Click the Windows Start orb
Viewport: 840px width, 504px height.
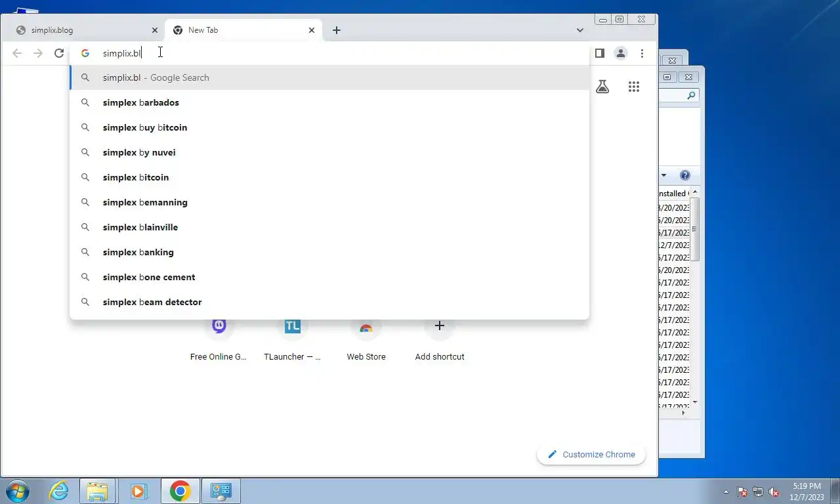tap(16, 491)
